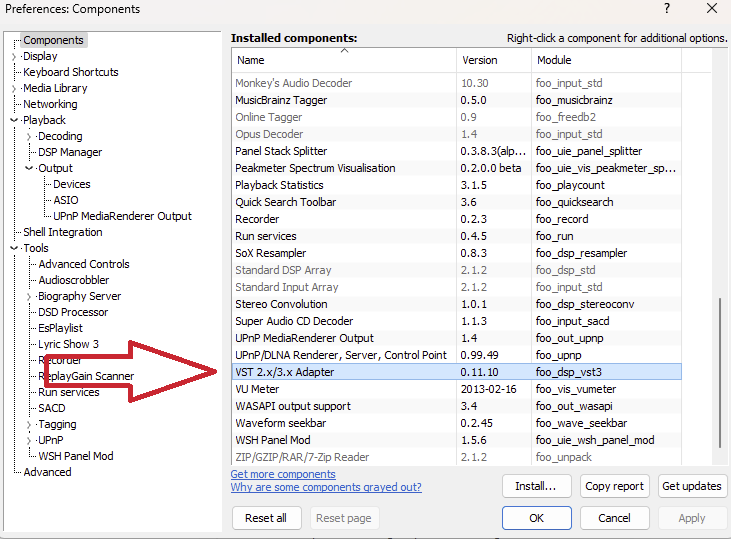Select the Playback Statistics component row
Image resolution: width=731 pixels, height=539 pixels.
pos(456,185)
